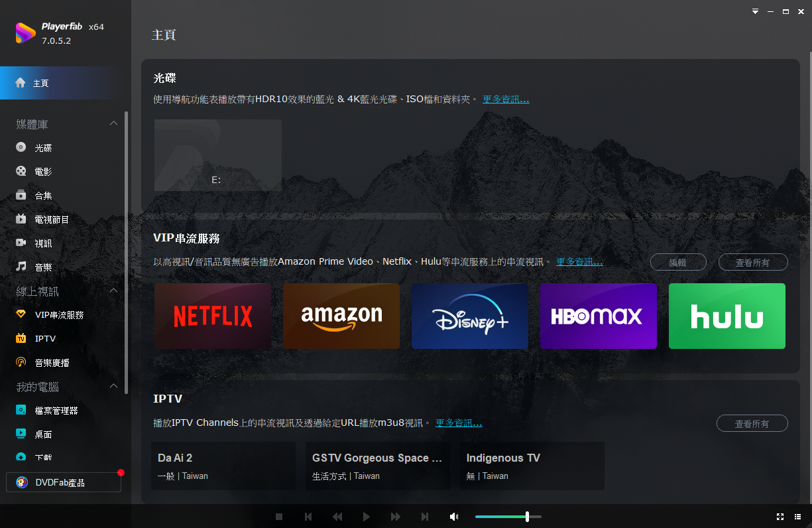Collapse the 媒體庫 section
Viewport: 812px width, 528px height.
pos(113,123)
